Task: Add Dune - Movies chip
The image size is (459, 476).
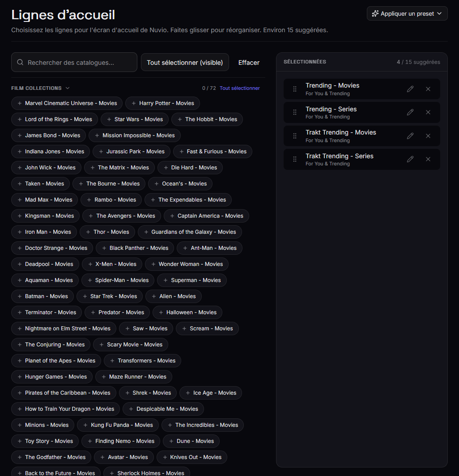Action: click(191, 441)
